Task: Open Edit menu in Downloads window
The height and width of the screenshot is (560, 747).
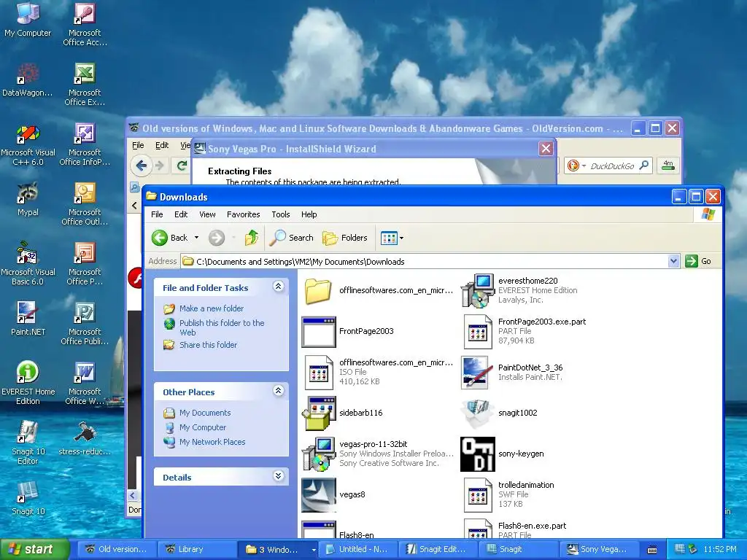Action: pyautogui.click(x=181, y=214)
